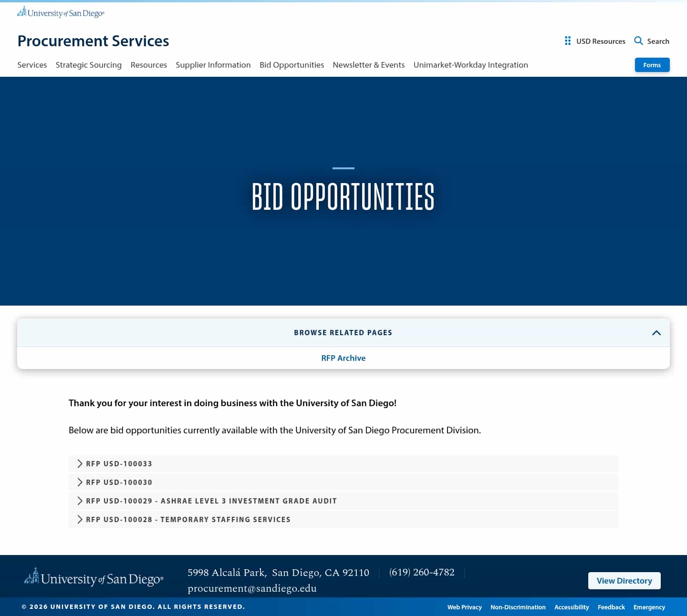Expand RFP USD-100028 Temporary Staffing Services
687x616 pixels.
click(x=343, y=519)
